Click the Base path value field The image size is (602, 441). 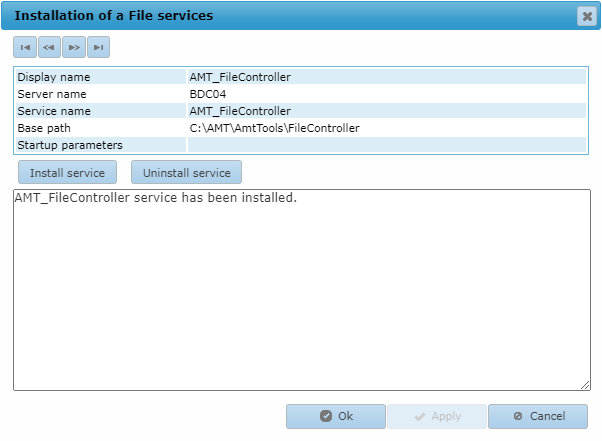[387, 128]
